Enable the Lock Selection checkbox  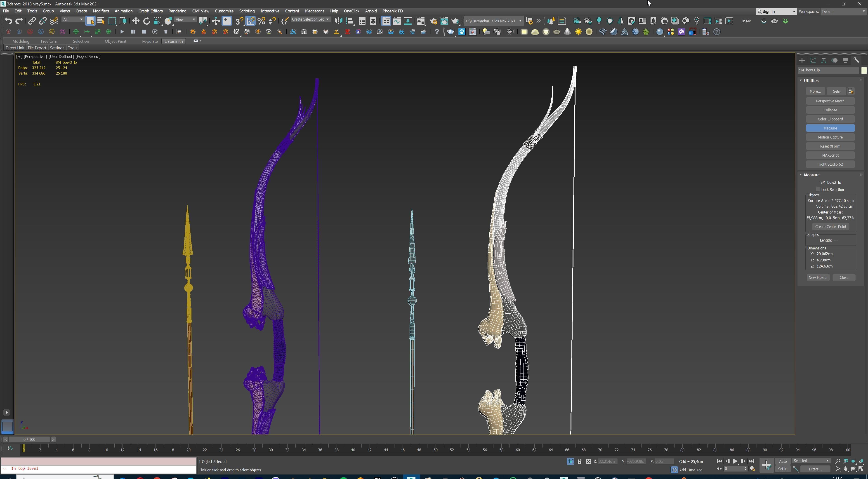(x=818, y=189)
